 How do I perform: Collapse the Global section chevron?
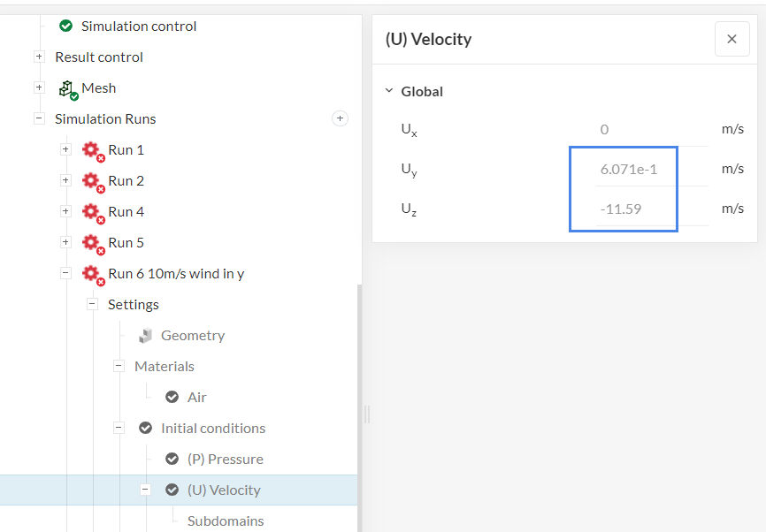pos(388,91)
